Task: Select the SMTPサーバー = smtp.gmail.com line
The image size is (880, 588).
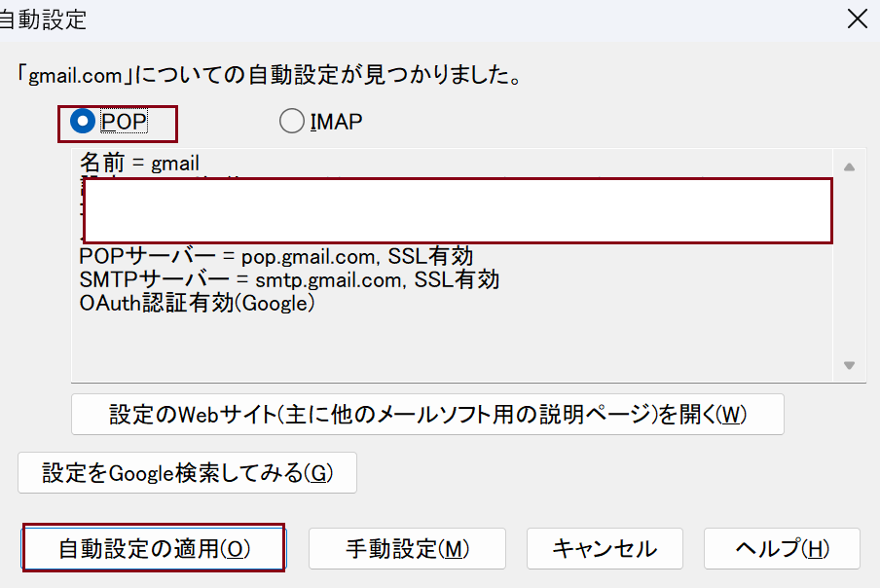Action: (x=289, y=279)
